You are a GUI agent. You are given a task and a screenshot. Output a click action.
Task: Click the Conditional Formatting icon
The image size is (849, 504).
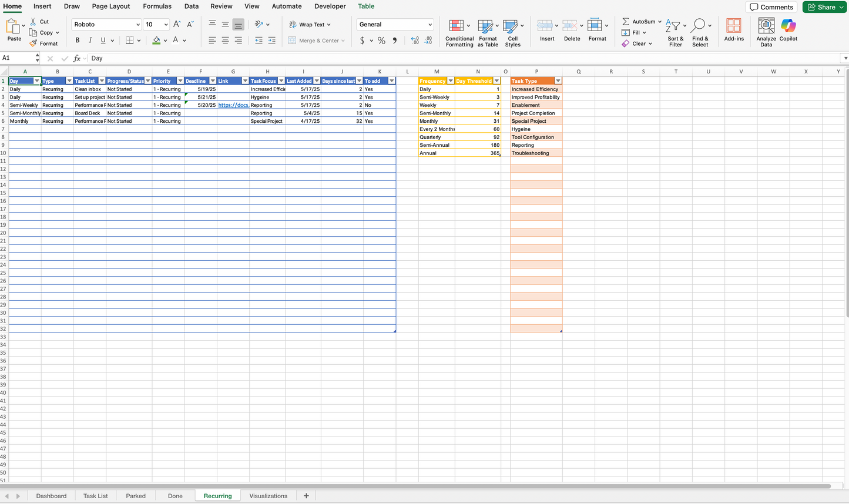[x=456, y=26]
